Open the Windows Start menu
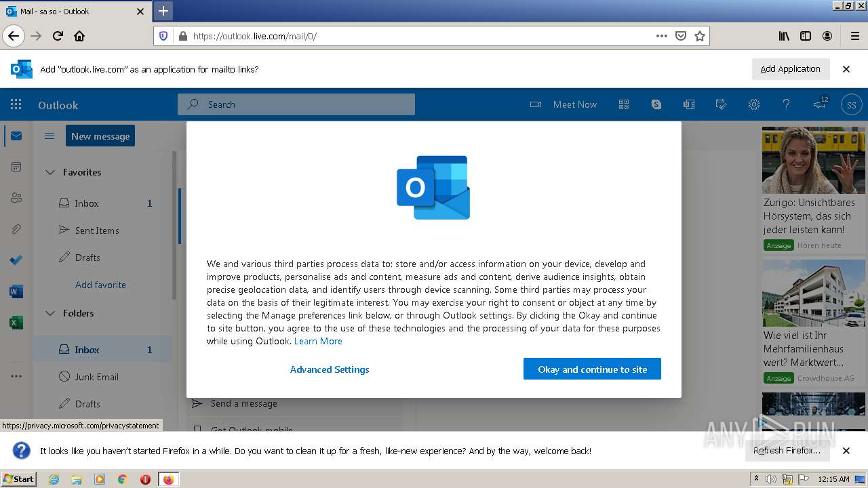868x488 pixels. (x=19, y=479)
